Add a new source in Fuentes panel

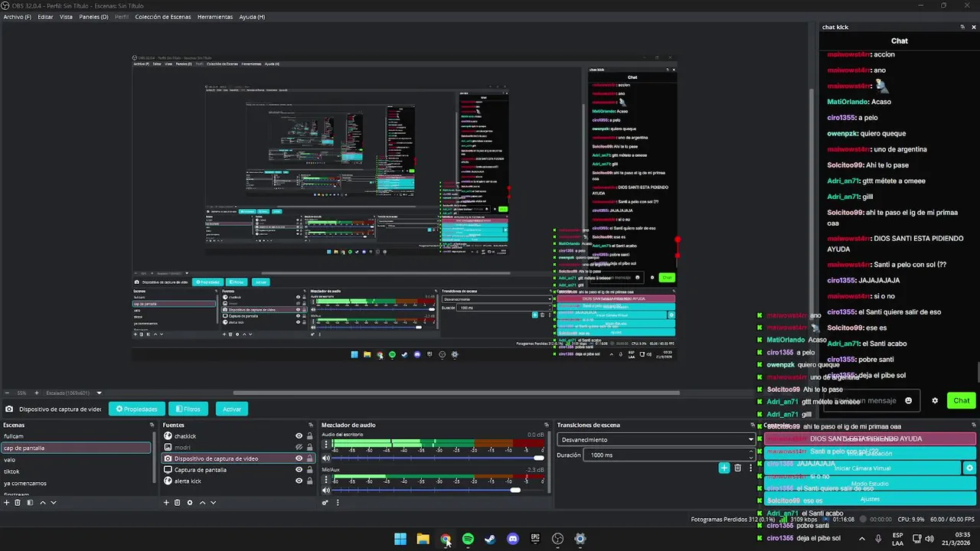click(x=166, y=502)
